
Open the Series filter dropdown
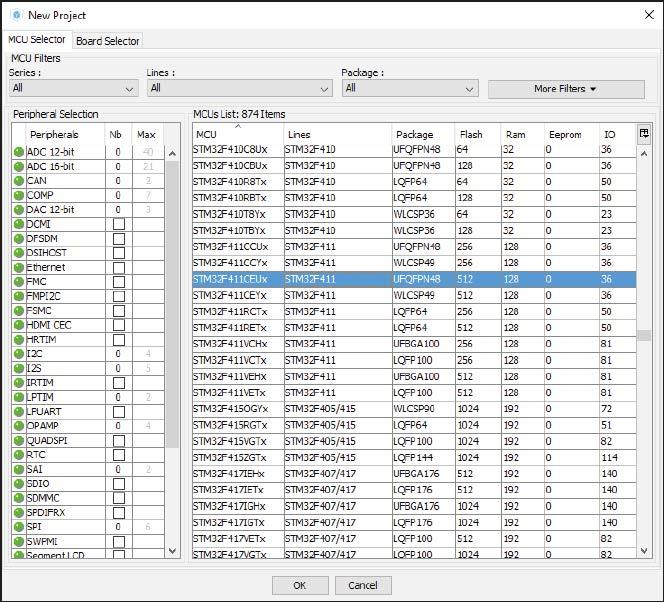[x=74, y=88]
